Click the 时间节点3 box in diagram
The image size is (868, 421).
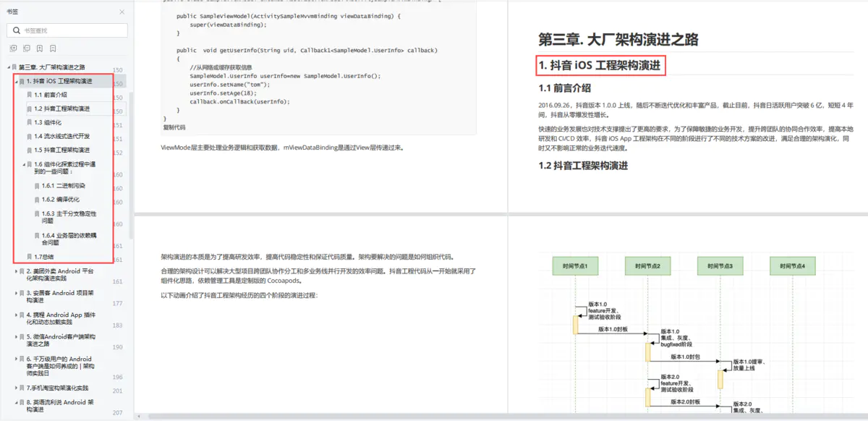[721, 266]
